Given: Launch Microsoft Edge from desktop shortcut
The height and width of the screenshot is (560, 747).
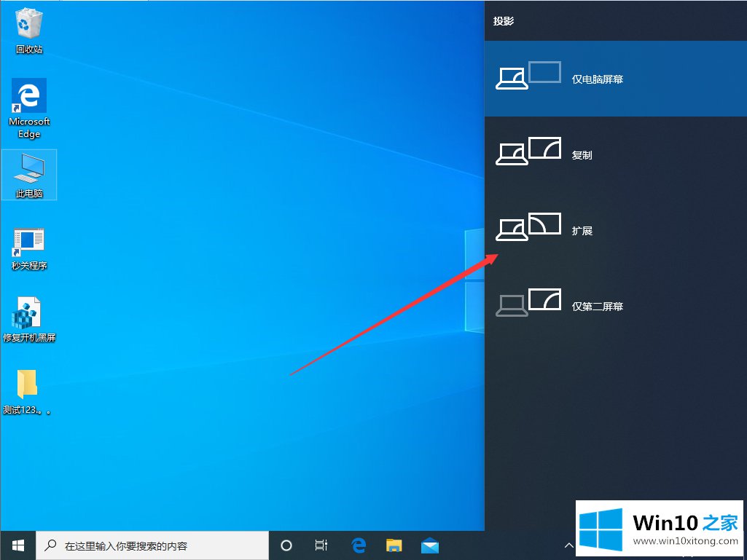Looking at the screenshot, I should [x=29, y=108].
